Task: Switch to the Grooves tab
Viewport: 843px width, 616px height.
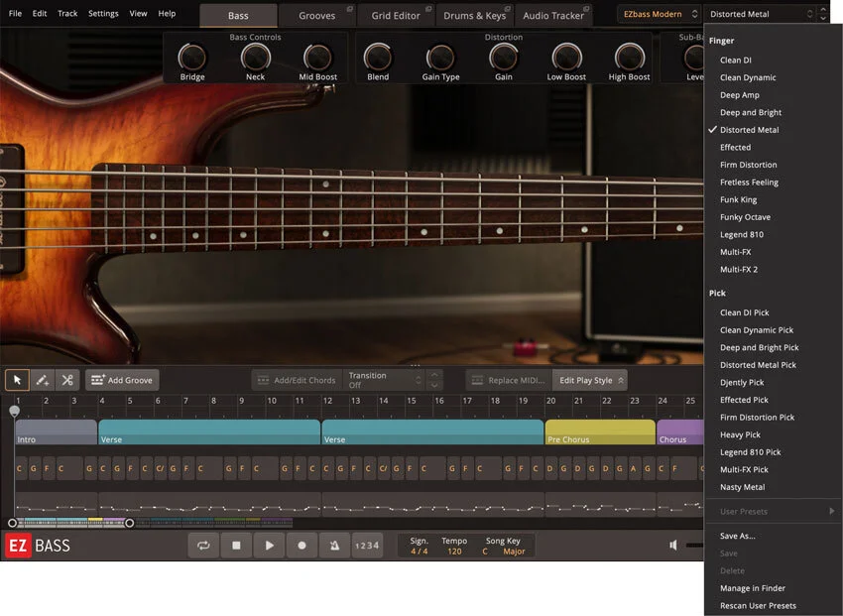Action: [317, 16]
